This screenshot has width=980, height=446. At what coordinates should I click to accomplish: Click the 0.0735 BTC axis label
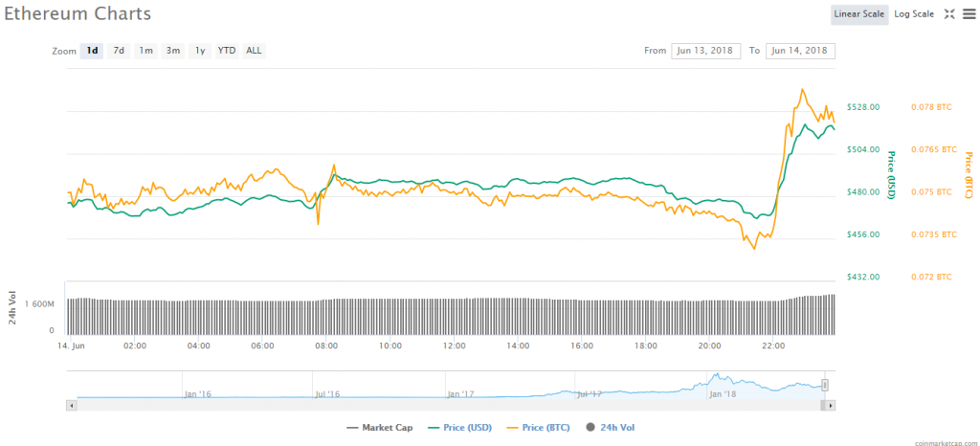tap(934, 234)
